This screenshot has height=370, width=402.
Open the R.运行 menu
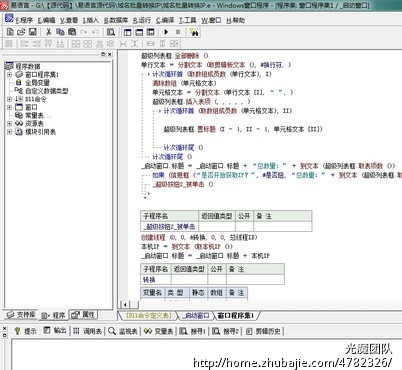pos(142,20)
